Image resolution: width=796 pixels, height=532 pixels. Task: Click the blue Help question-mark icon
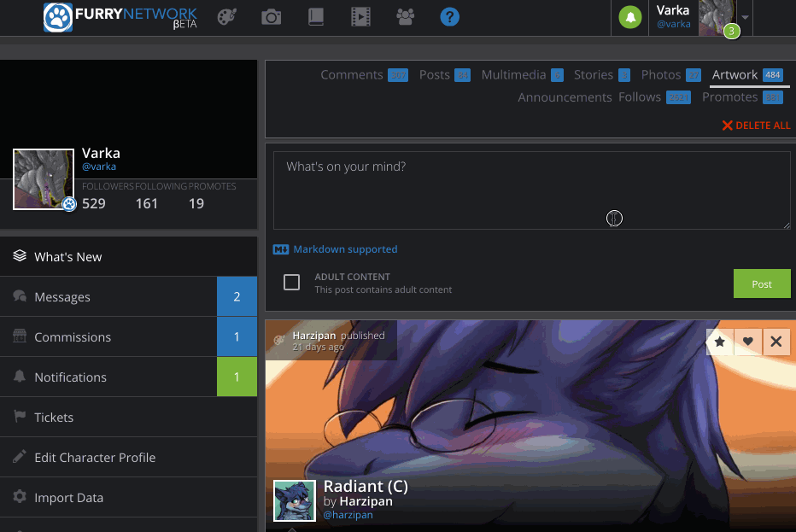[449, 17]
